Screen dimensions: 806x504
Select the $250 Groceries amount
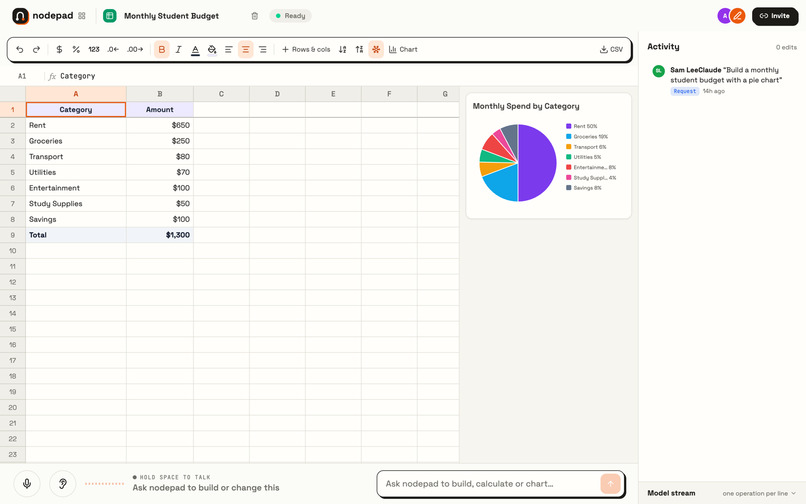click(x=160, y=141)
